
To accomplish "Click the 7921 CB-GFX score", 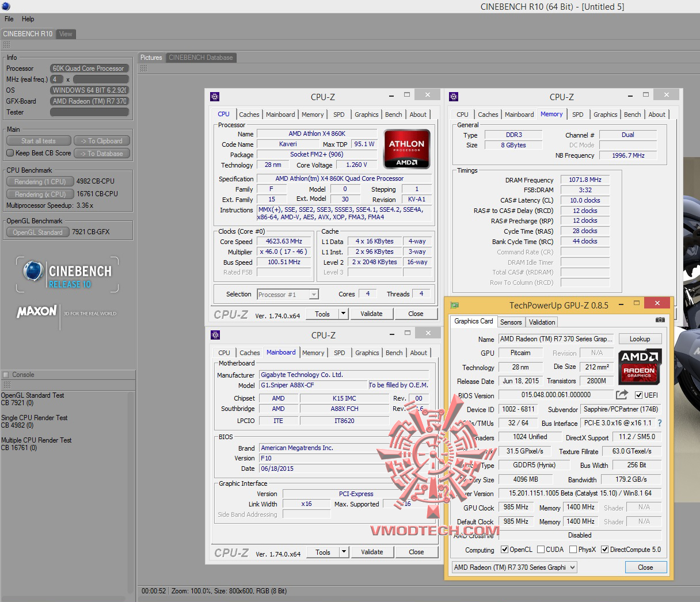I will (x=91, y=232).
